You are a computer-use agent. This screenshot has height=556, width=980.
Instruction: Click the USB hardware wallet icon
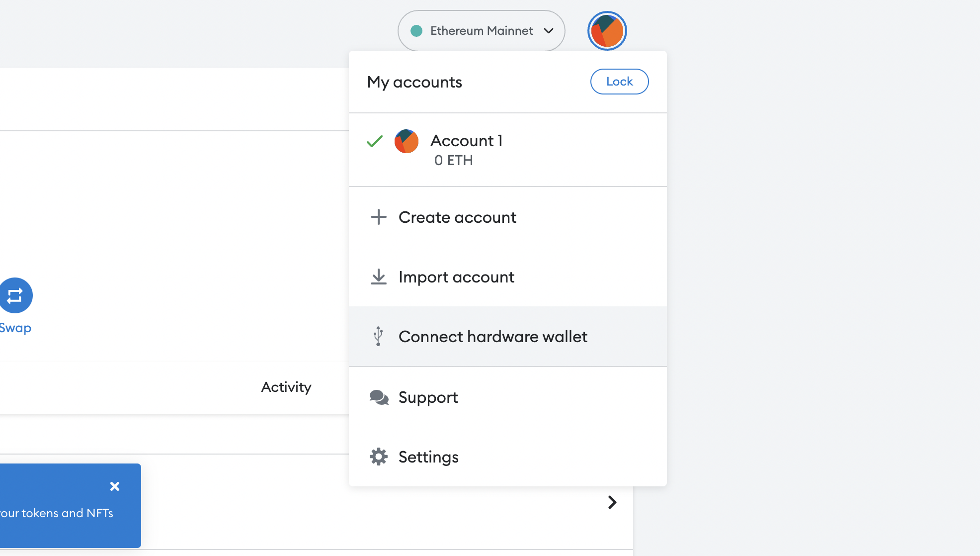pyautogui.click(x=378, y=336)
